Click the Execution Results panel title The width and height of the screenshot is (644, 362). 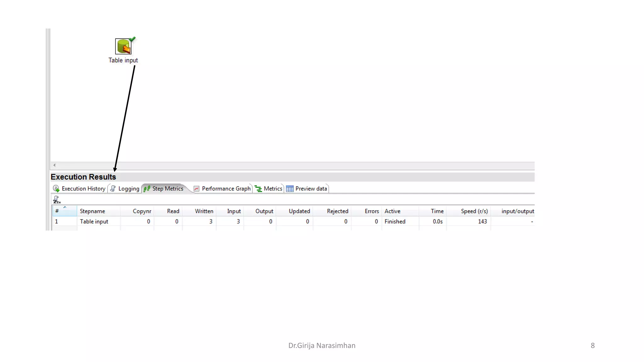tap(83, 177)
